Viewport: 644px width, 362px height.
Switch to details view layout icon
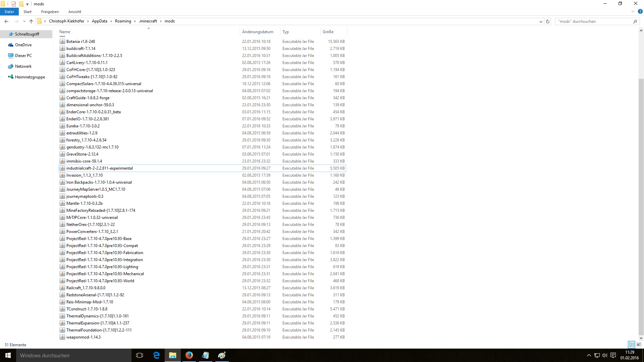point(632,345)
